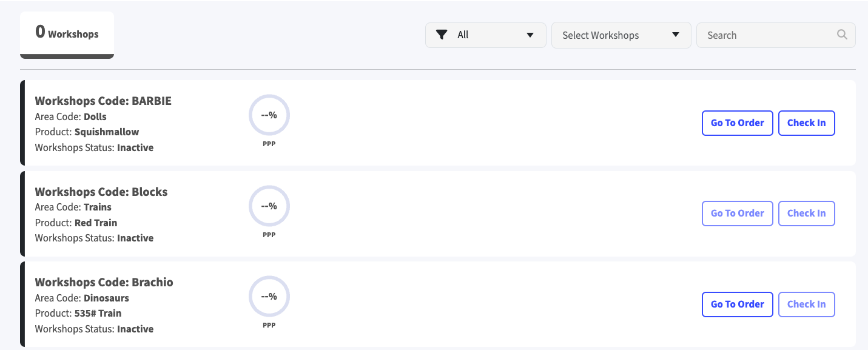Click BARBIE 'Workshops Status: Inactive' line
868x350 pixels.
pyautogui.click(x=94, y=147)
